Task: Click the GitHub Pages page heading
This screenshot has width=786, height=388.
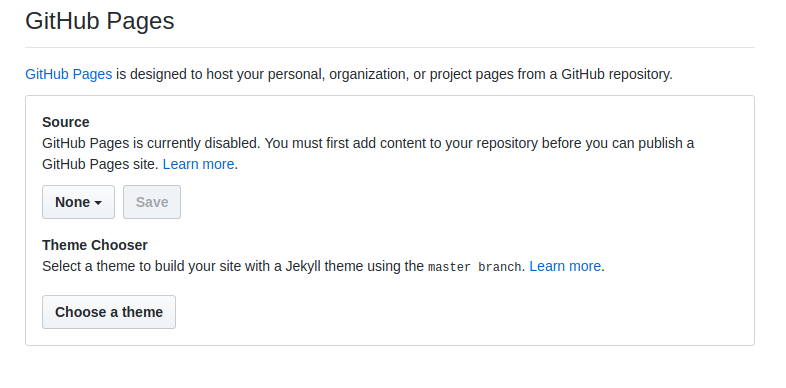Action: pos(100,21)
